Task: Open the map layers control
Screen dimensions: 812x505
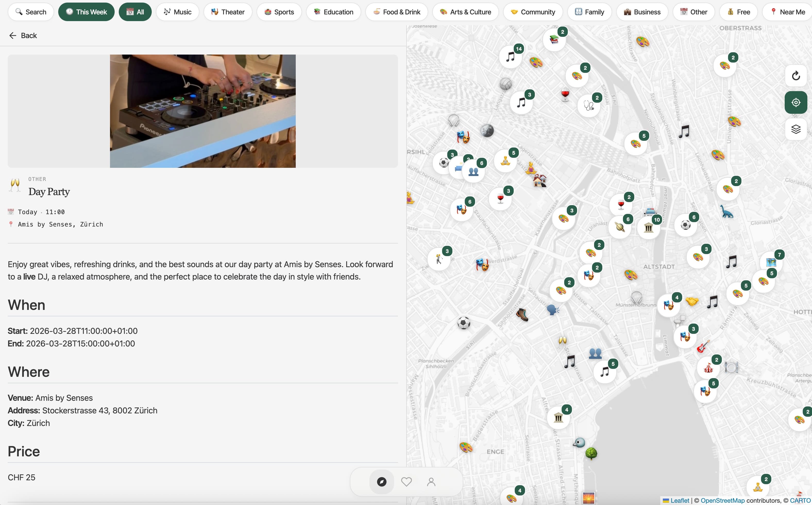Action: (796, 129)
